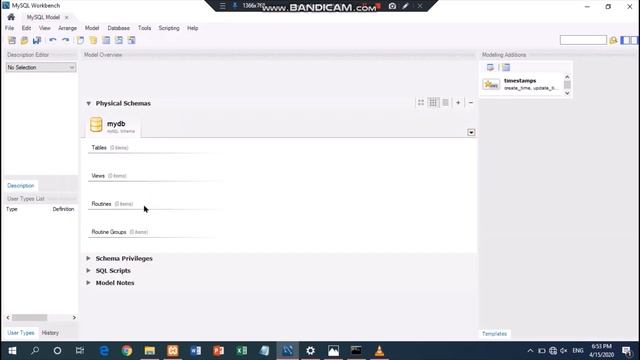Toggle the right sidebar panel visibility
This screenshot has height=360, width=640.
point(634,40)
